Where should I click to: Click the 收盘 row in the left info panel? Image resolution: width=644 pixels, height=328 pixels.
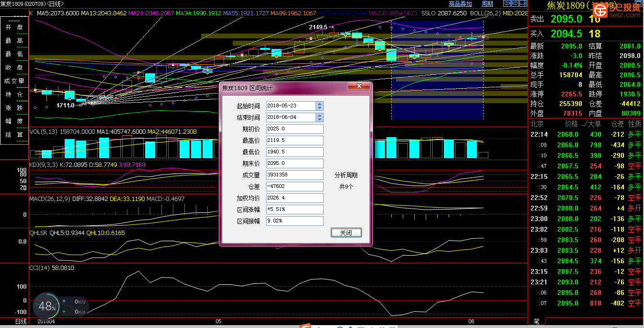tap(14, 68)
